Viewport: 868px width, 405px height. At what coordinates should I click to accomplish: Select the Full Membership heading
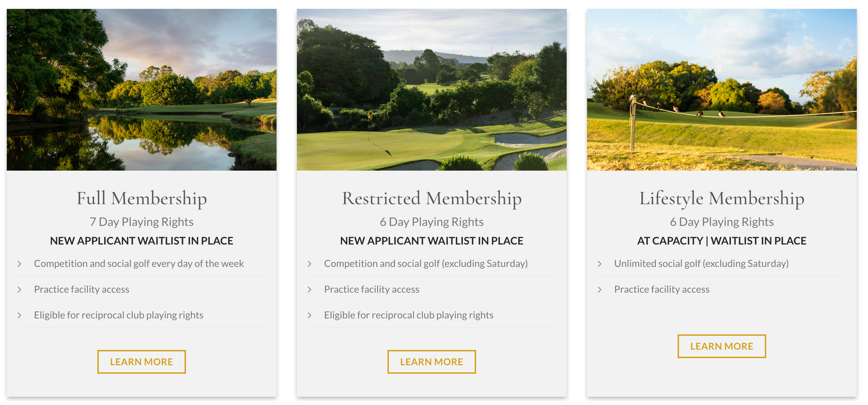(141, 198)
